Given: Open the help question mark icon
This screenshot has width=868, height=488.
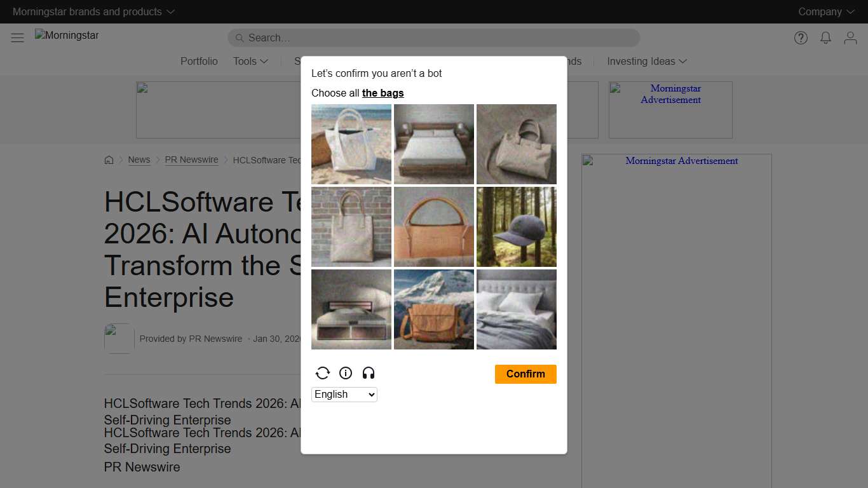Looking at the screenshot, I should [x=801, y=38].
